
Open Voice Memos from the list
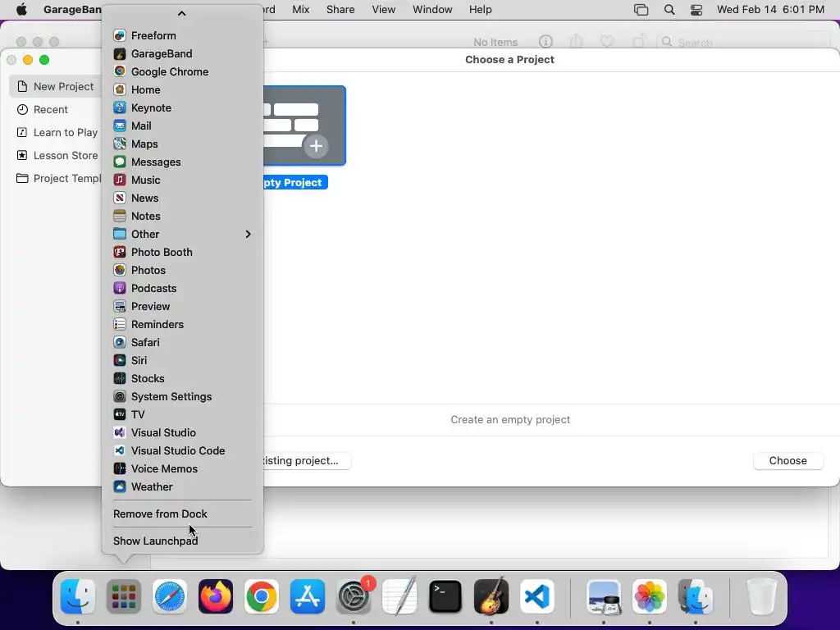[x=182, y=468]
